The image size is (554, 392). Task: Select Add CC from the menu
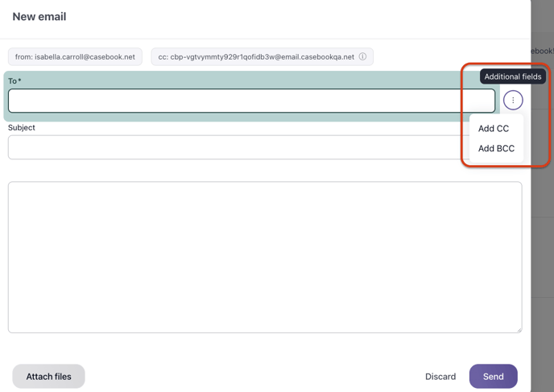click(494, 129)
